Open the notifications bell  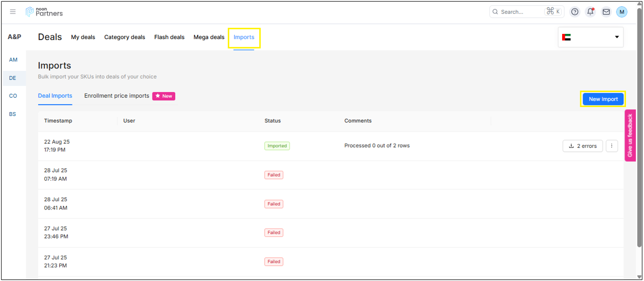tap(590, 12)
